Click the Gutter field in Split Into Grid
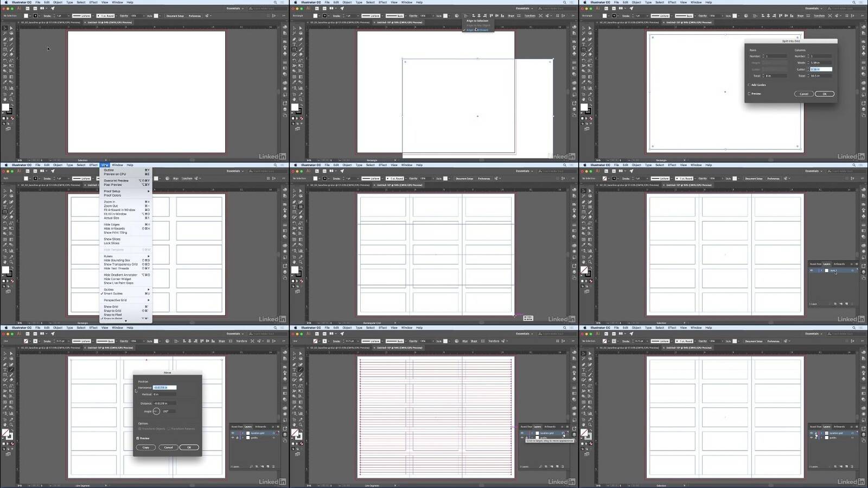 point(820,69)
